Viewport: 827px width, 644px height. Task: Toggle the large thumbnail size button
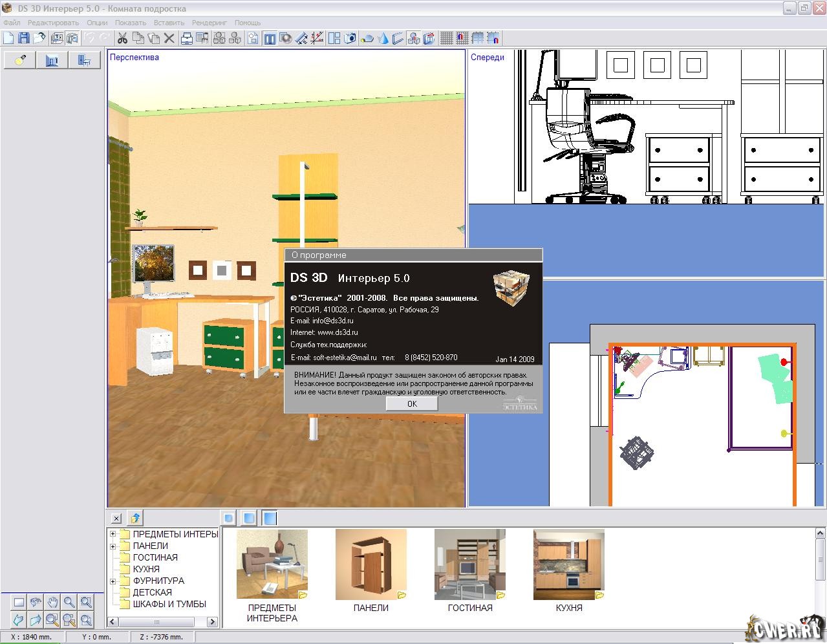270,518
